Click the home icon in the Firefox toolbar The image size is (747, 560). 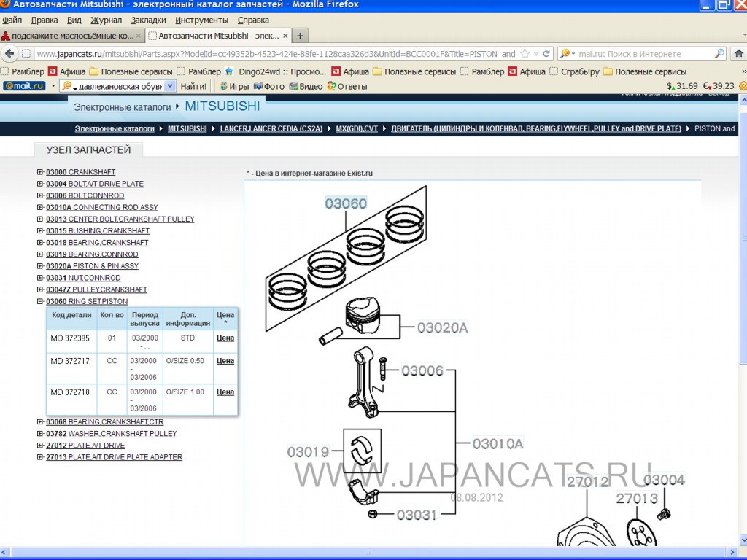tap(739, 53)
